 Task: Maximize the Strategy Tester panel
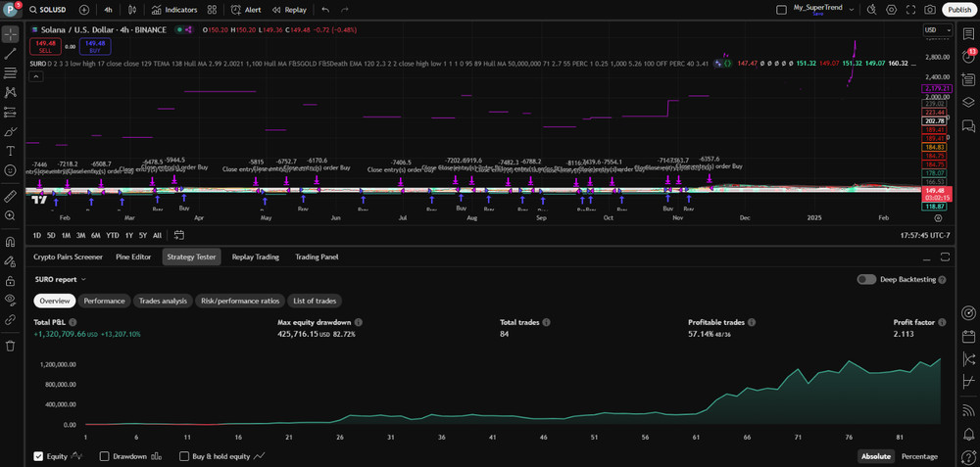tap(945, 257)
